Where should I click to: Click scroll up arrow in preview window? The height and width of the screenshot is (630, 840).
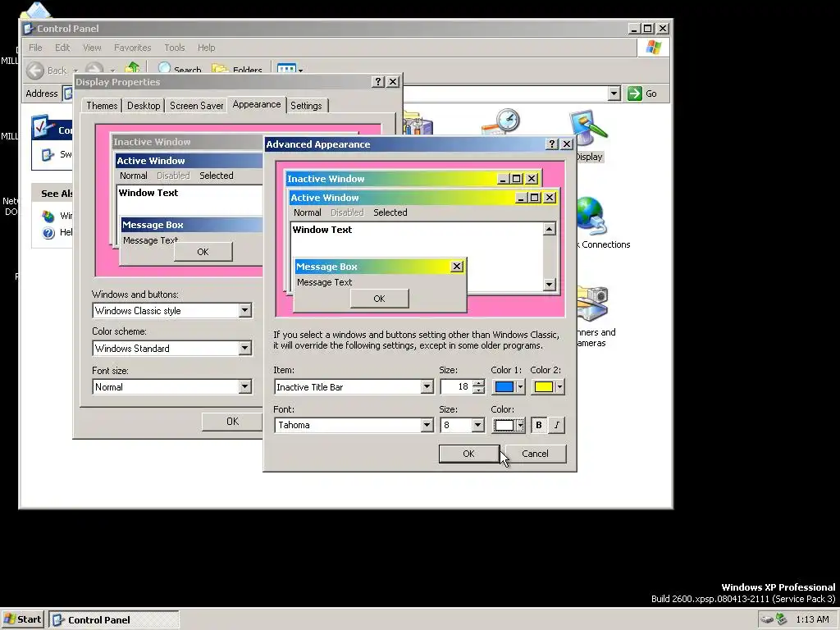[x=549, y=230]
